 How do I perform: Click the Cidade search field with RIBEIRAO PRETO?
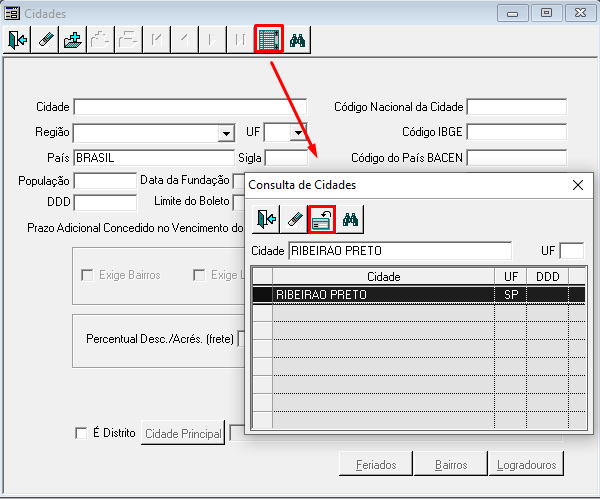pyautogui.click(x=400, y=251)
